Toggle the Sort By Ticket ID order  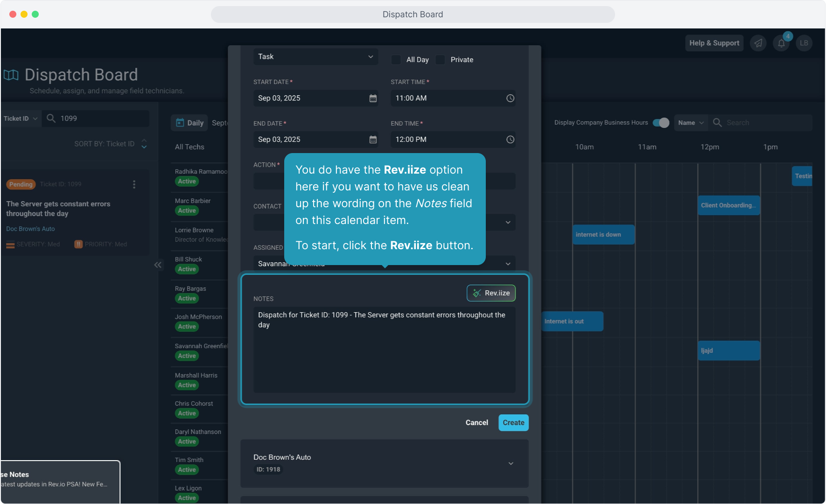click(x=144, y=144)
